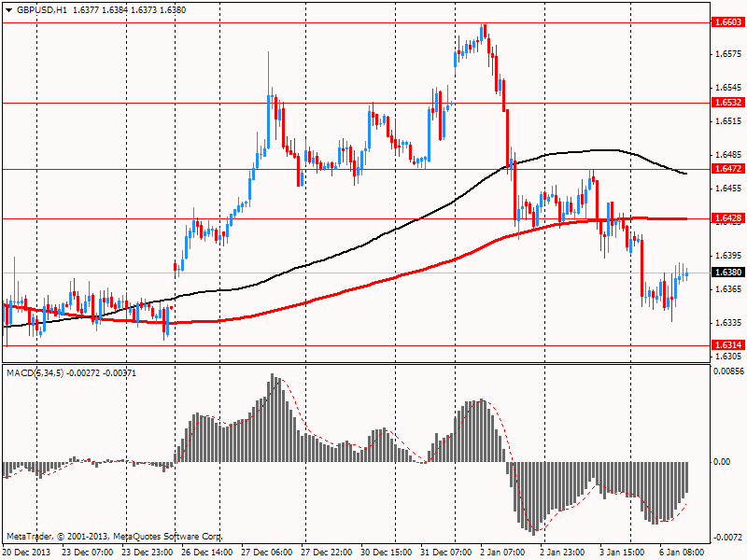Click the current price label 1.6380
The image size is (747, 560).
729,272
